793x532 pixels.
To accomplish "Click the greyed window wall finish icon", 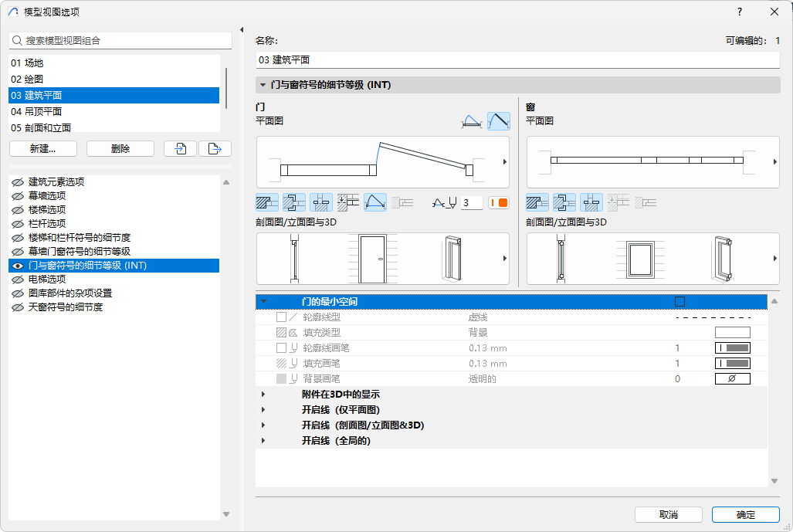I will click(646, 203).
